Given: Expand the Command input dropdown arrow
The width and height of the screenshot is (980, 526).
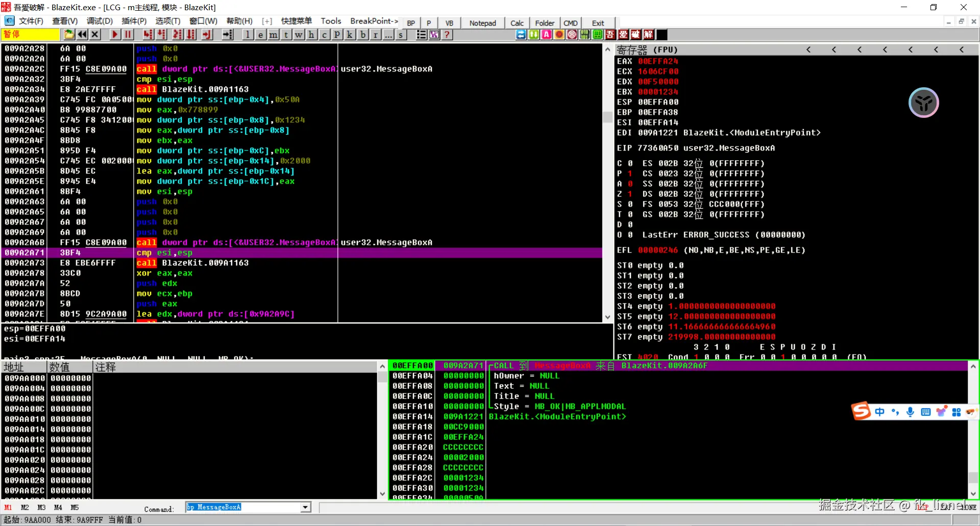Looking at the screenshot, I should tap(305, 507).
